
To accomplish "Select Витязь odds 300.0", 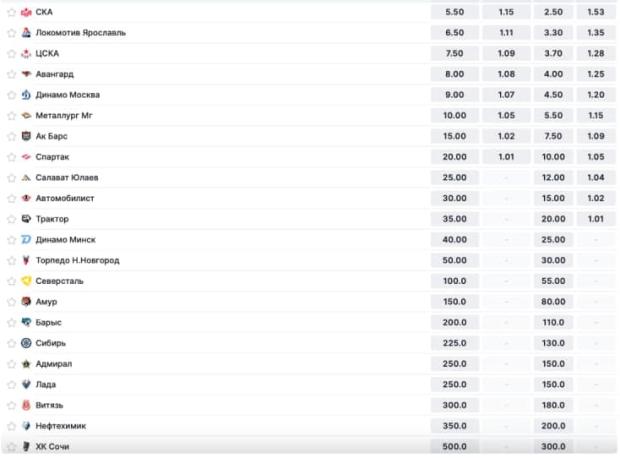I will [x=455, y=405].
